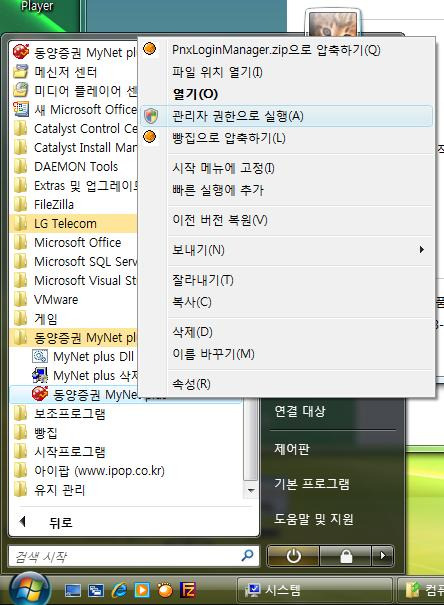
Task: Expand 아이팝 (www.ipop.co.kr) folder
Action: click(127, 470)
